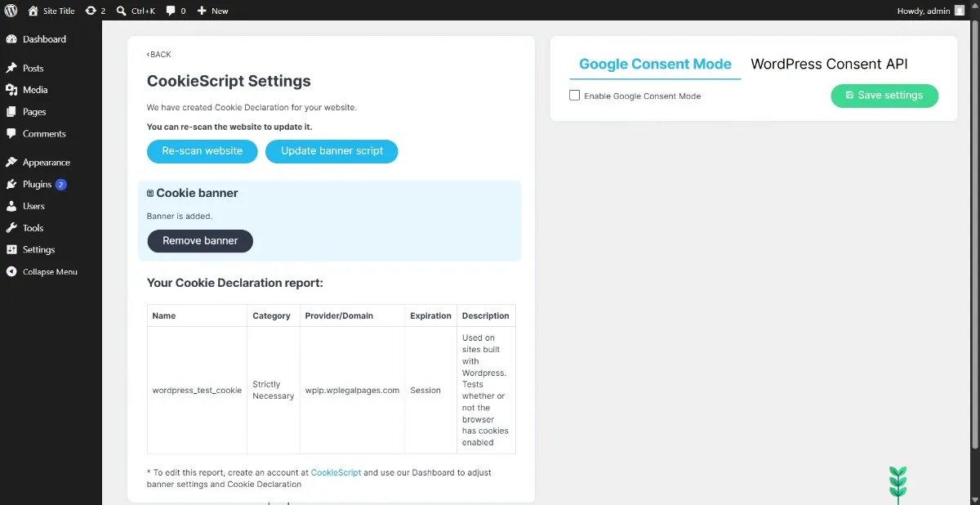The height and width of the screenshot is (505, 980).
Task: Click Remove banner button
Action: 200,241
